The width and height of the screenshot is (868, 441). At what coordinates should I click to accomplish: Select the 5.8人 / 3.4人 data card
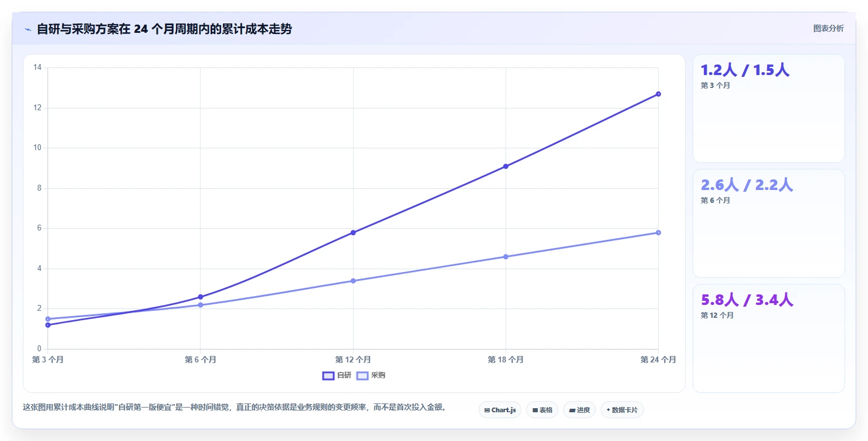tap(769, 338)
